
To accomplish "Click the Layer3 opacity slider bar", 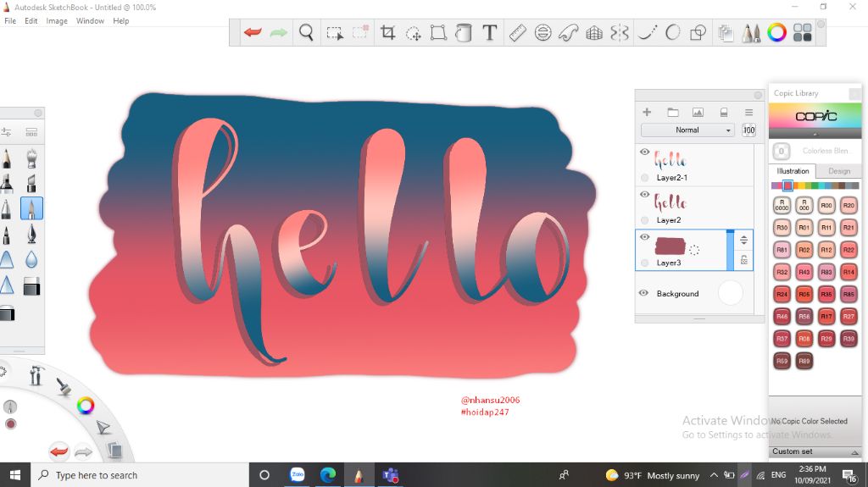I will click(x=730, y=250).
